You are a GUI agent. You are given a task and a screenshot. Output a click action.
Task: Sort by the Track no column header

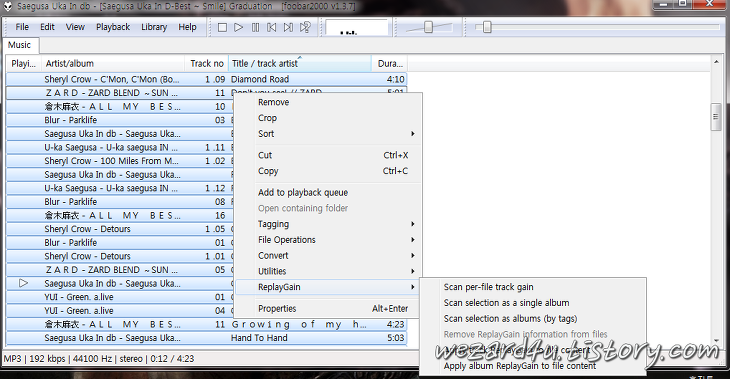tap(206, 63)
